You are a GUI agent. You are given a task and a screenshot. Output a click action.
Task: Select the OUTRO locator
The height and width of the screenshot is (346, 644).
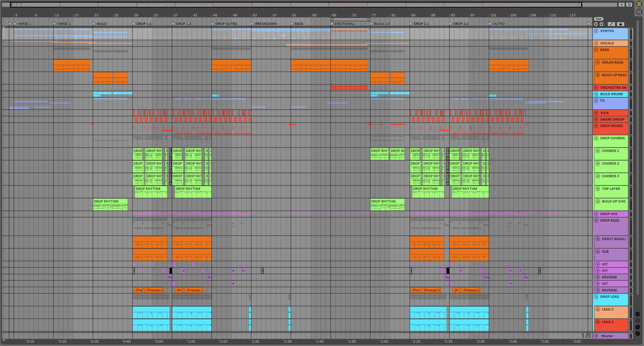click(497, 24)
